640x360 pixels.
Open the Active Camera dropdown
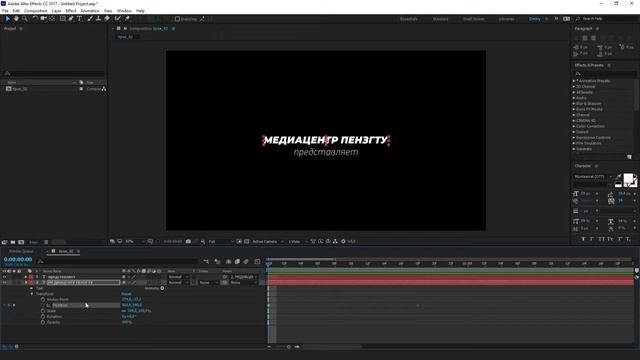click(x=267, y=242)
